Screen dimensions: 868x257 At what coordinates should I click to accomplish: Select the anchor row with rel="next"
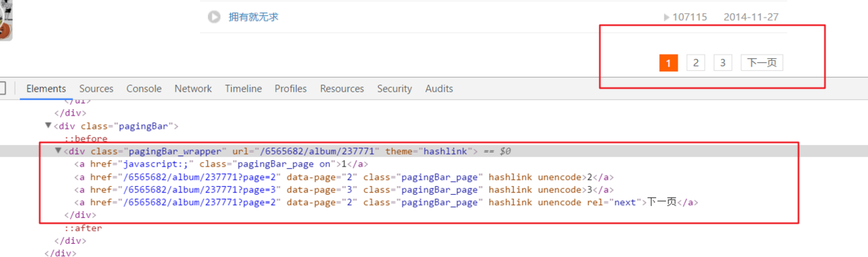(386, 202)
